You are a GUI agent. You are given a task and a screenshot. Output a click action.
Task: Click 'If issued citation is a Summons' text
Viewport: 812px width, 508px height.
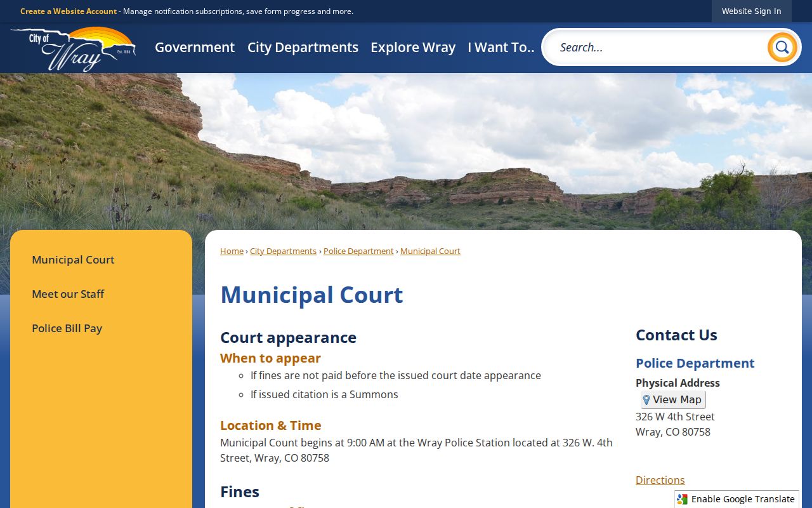point(324,394)
